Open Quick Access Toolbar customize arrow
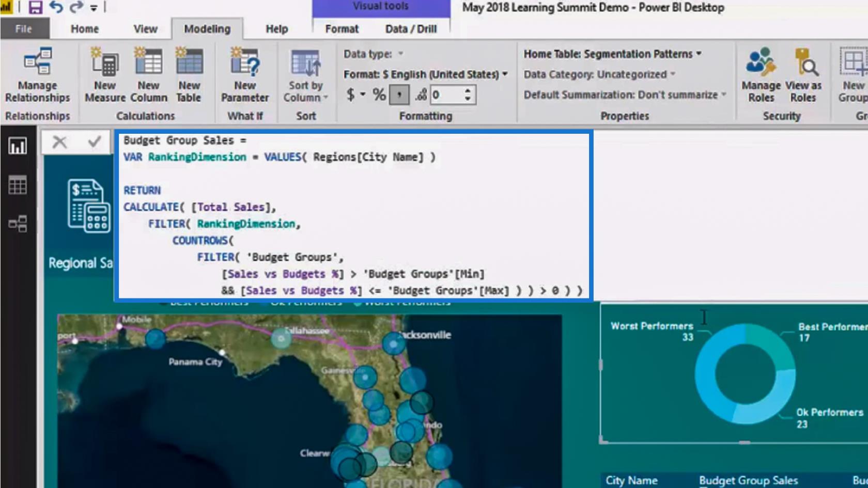868x488 pixels. pyautogui.click(x=94, y=8)
